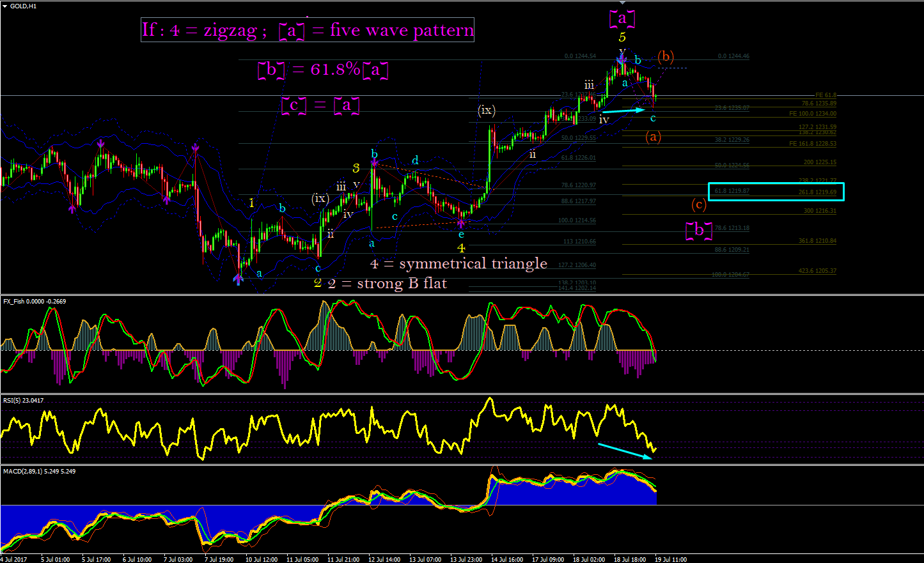
Task: Click the '361.8 1210.84' Fibonacci level
Action: [817, 241]
